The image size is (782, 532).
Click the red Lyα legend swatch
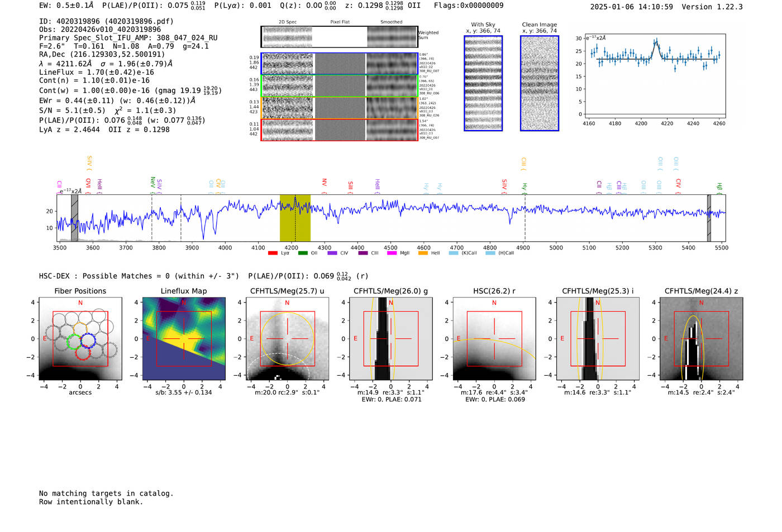[273, 253]
